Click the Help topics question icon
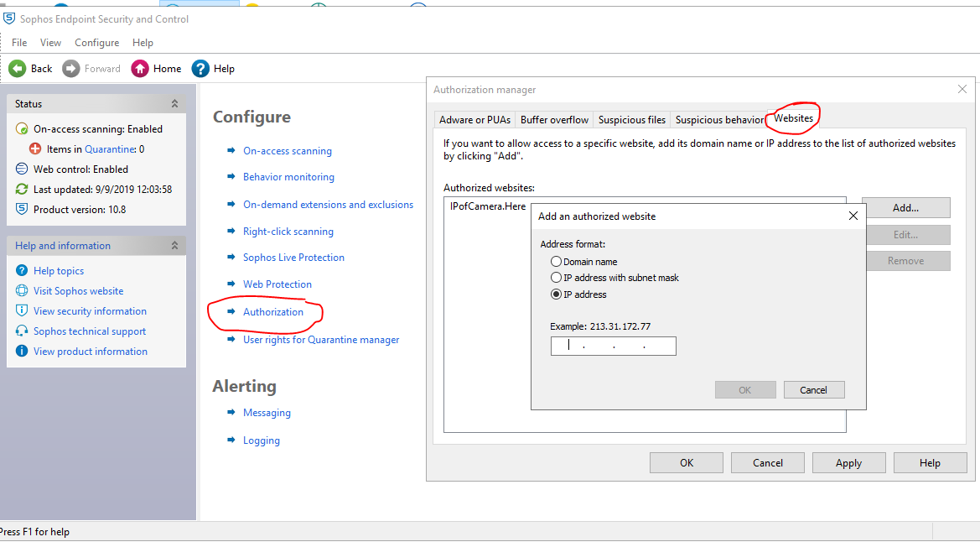980x542 pixels. pos(22,270)
